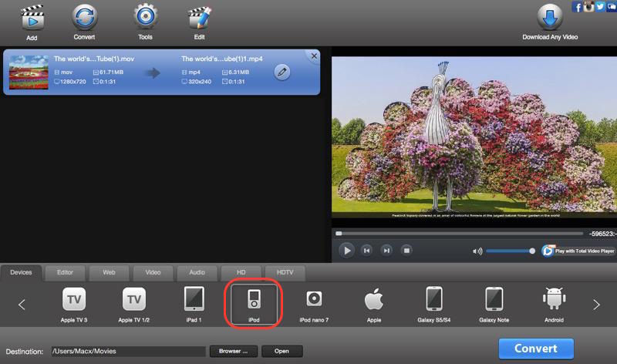
Task: Select the Galaxy Note preset
Action: pos(494,305)
